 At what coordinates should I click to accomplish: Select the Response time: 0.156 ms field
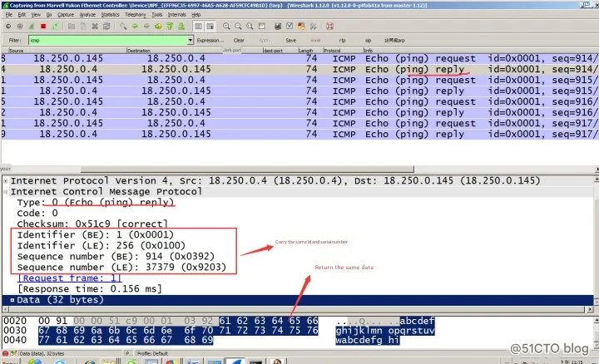pyautogui.click(x=90, y=289)
